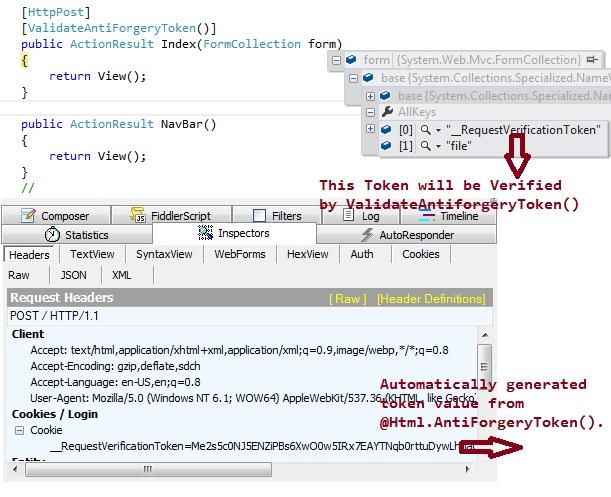Click the Composer tab icon
The width and height of the screenshot is (611, 497).
click(x=27, y=215)
